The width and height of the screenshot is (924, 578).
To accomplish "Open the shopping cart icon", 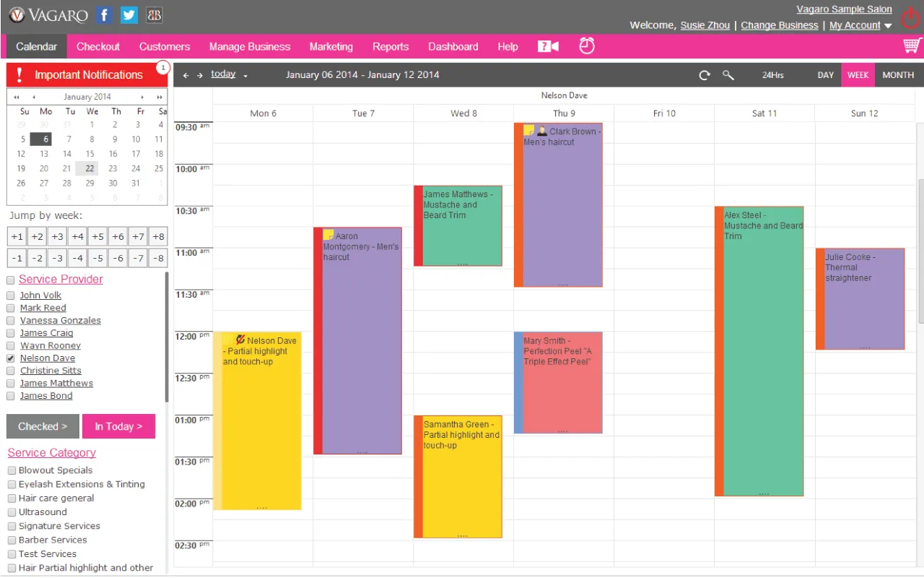I will (x=912, y=46).
